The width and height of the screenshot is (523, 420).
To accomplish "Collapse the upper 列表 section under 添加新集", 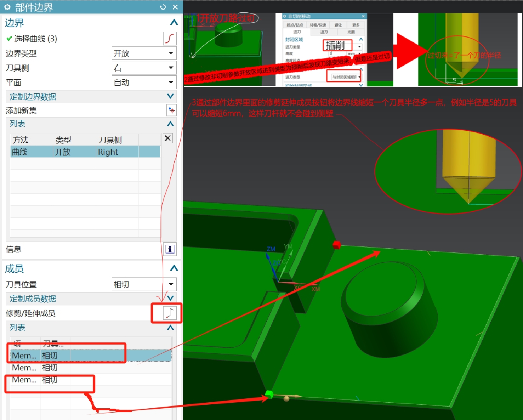I will coord(170,124).
